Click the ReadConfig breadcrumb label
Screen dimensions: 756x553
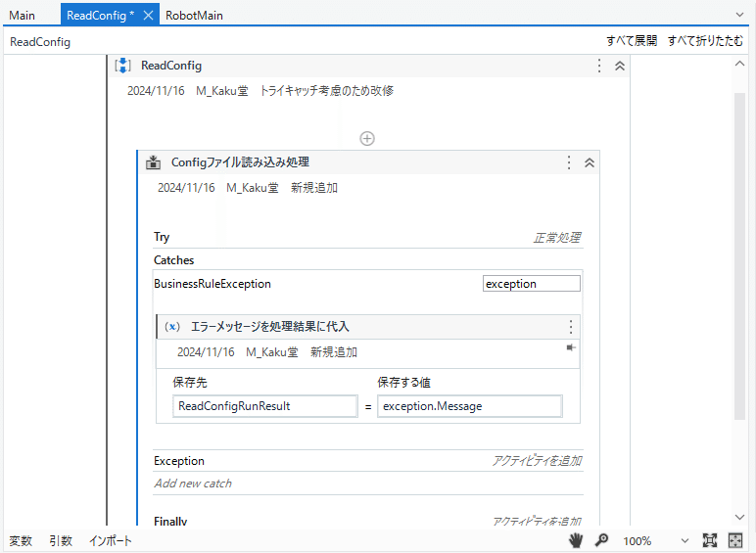(40, 42)
